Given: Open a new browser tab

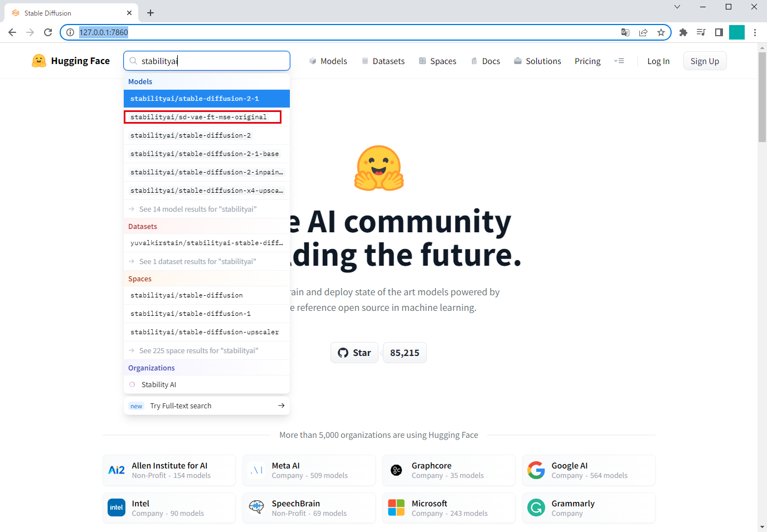Looking at the screenshot, I should pos(151,13).
